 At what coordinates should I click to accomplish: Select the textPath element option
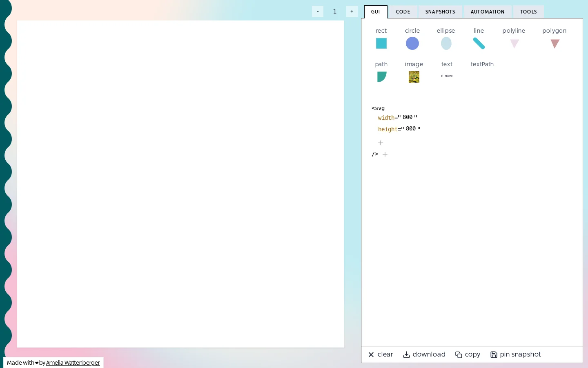tap(482, 64)
